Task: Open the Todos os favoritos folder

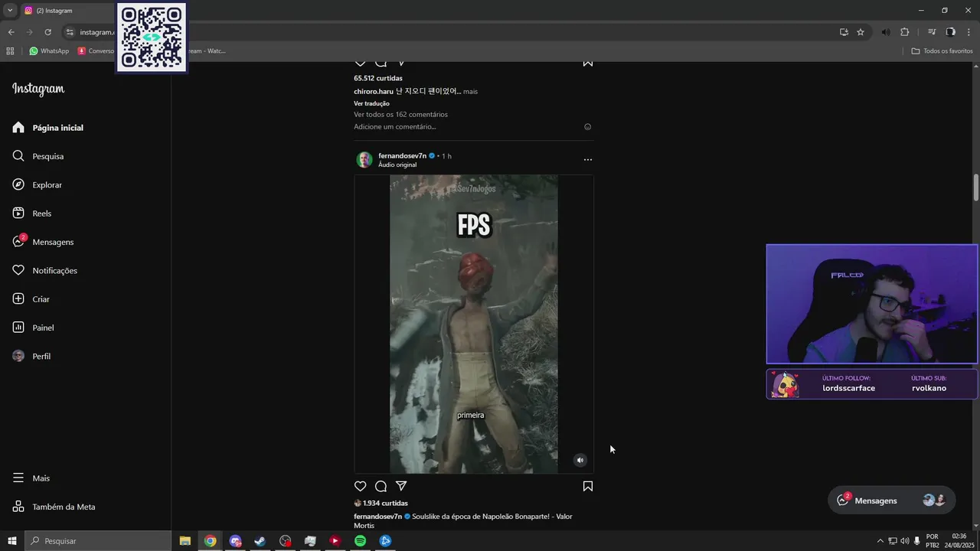Action: pos(942,51)
